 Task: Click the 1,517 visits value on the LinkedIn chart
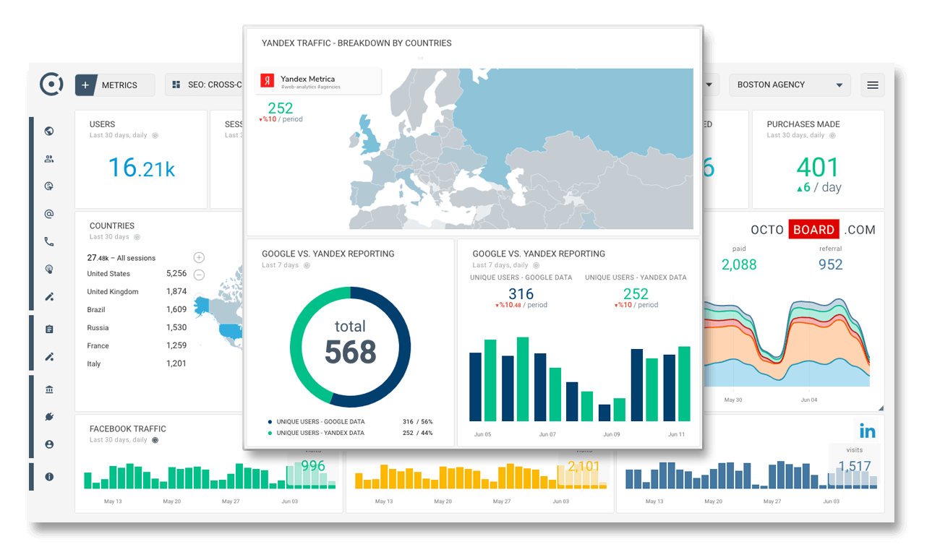(x=855, y=466)
